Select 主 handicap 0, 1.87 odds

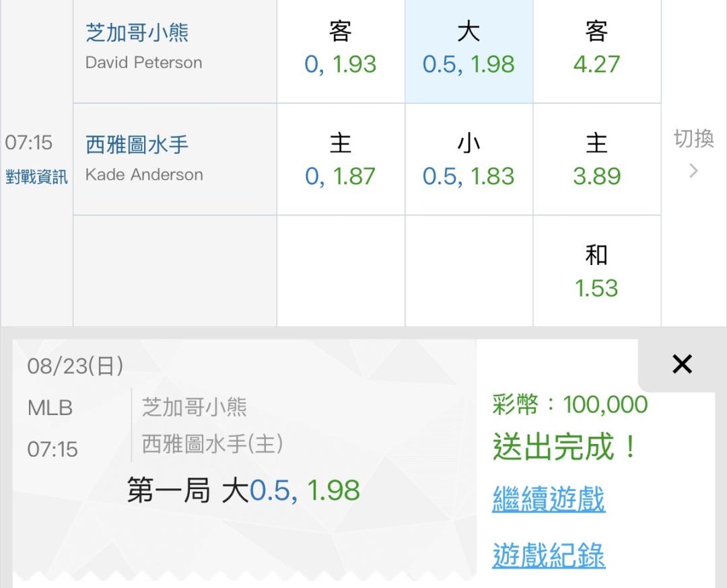point(341,159)
